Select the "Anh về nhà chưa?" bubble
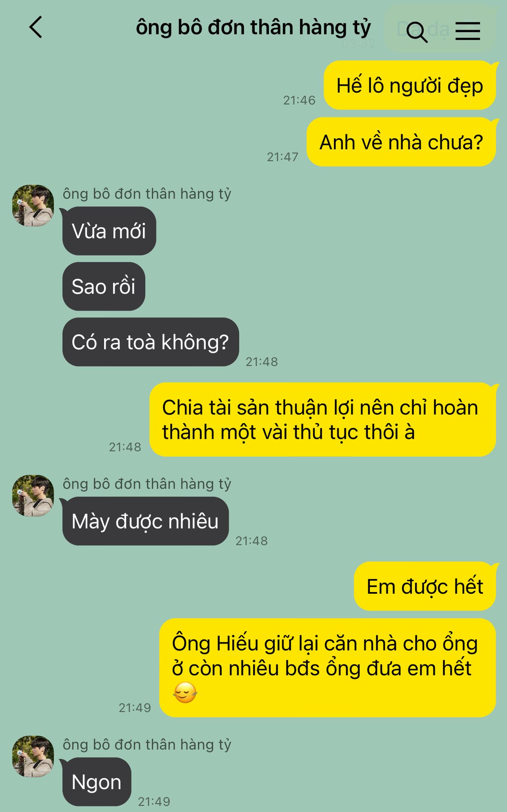This screenshot has width=507, height=812. point(401,142)
